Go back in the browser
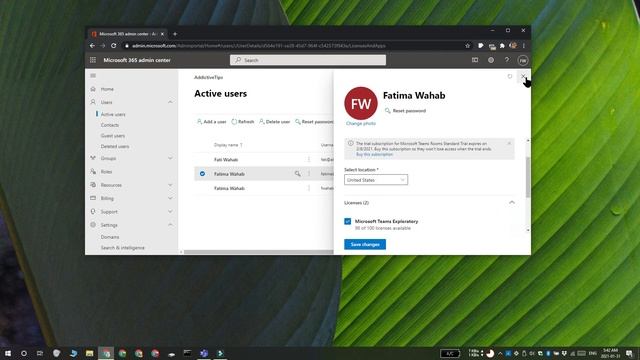The width and height of the screenshot is (640, 360). tap(93, 46)
